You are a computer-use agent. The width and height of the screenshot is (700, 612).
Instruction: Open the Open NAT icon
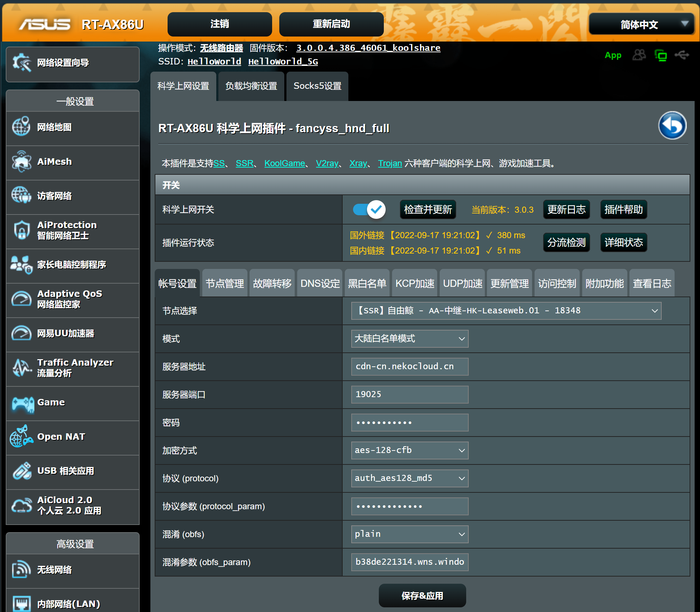pyautogui.click(x=21, y=437)
